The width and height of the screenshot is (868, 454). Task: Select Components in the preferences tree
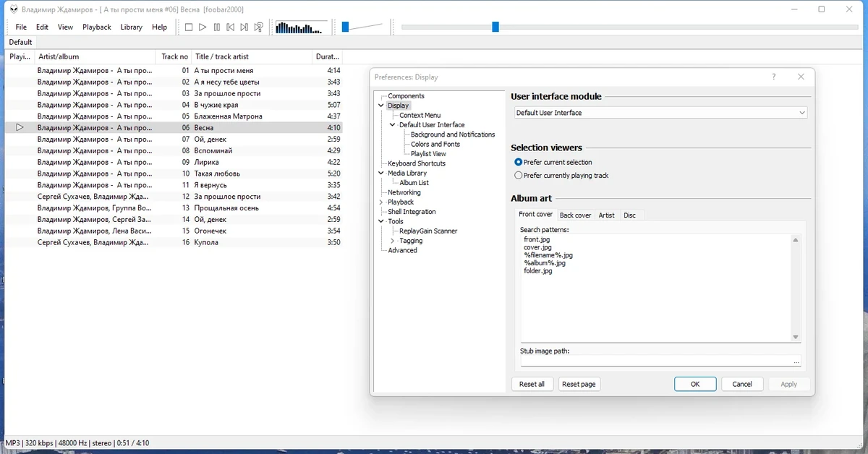(x=406, y=96)
